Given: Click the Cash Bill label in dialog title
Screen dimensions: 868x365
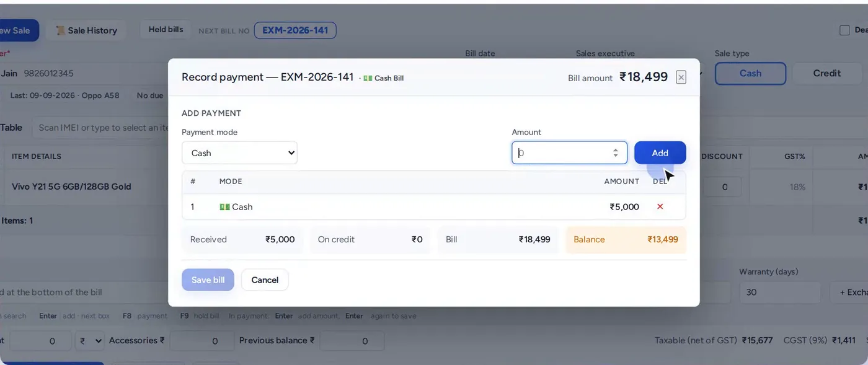Looking at the screenshot, I should (x=384, y=78).
